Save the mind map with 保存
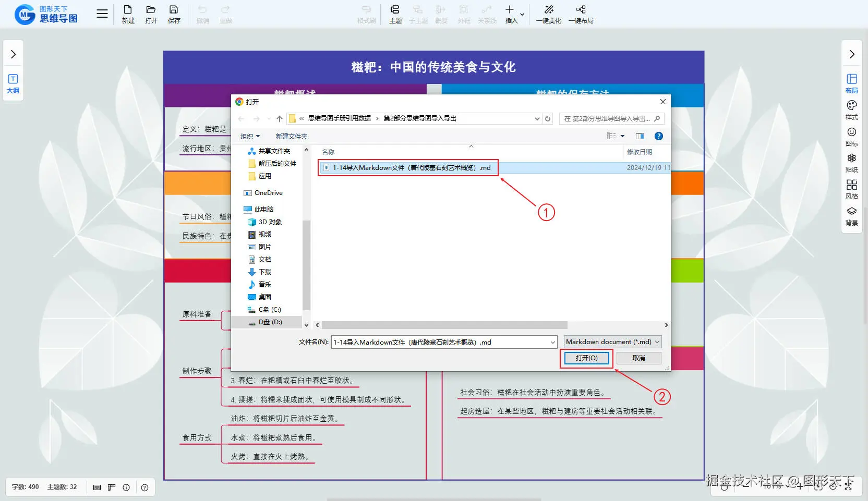Image resolution: width=868 pixels, height=501 pixels. [174, 14]
